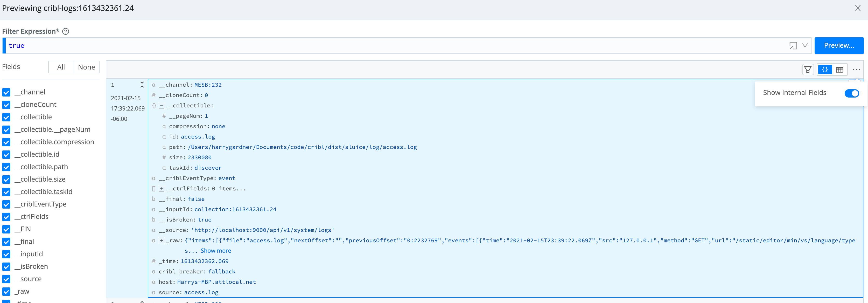Click the Filter Expression help icon
The height and width of the screenshot is (303, 868).
[x=66, y=31]
